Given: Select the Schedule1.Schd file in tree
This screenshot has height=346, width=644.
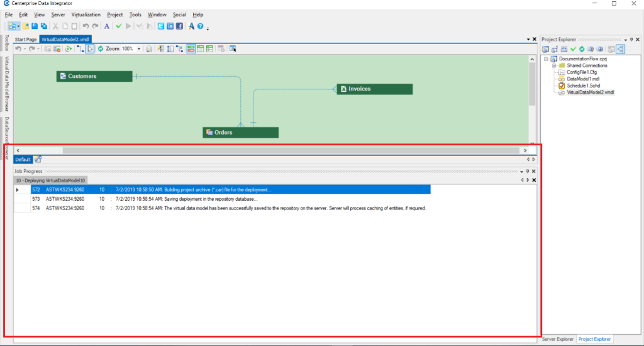Looking at the screenshot, I should [x=584, y=86].
